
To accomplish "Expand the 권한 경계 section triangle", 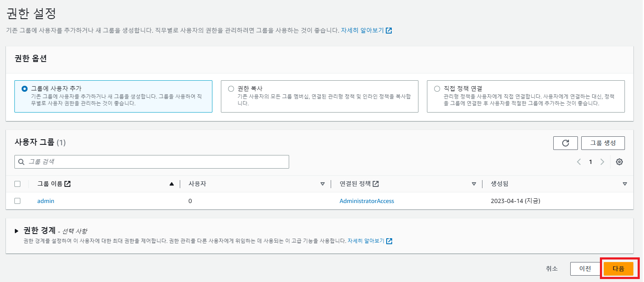I will pyautogui.click(x=17, y=231).
